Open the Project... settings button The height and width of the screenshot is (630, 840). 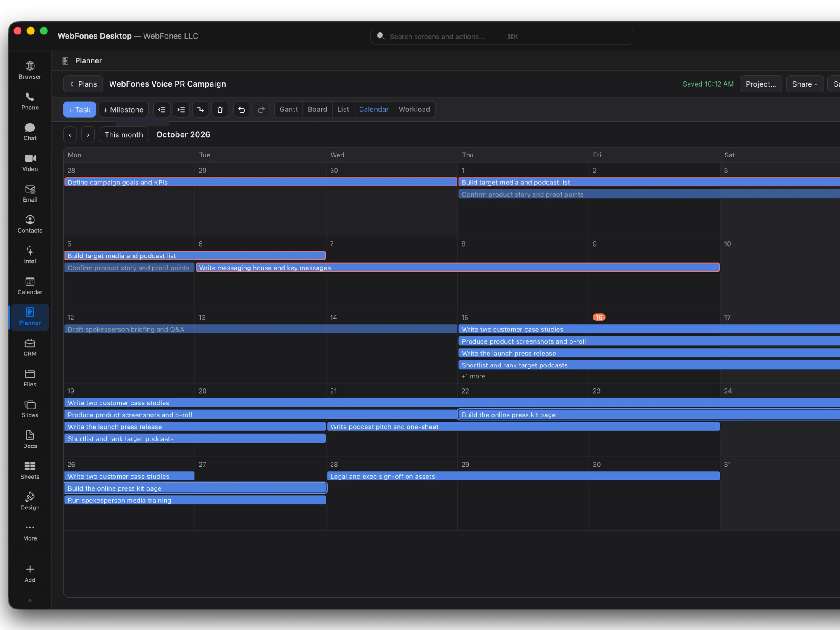click(x=761, y=84)
